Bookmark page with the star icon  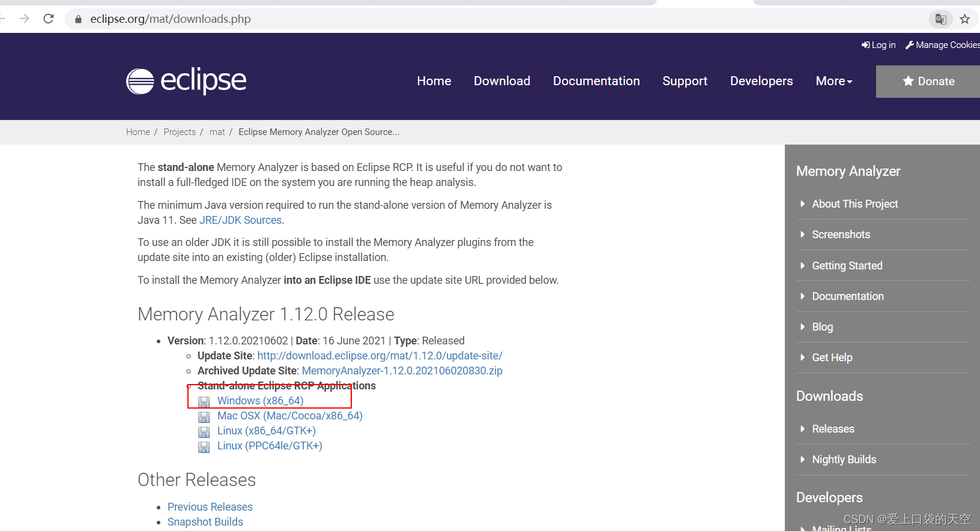pyautogui.click(x=964, y=19)
